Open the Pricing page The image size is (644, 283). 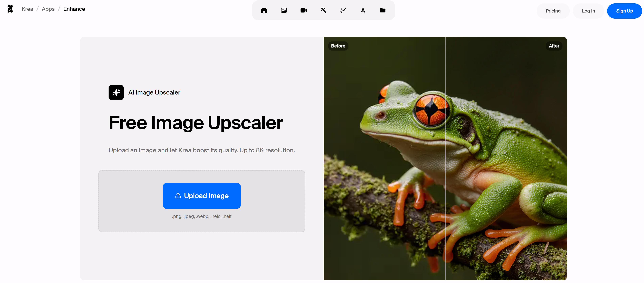553,11
